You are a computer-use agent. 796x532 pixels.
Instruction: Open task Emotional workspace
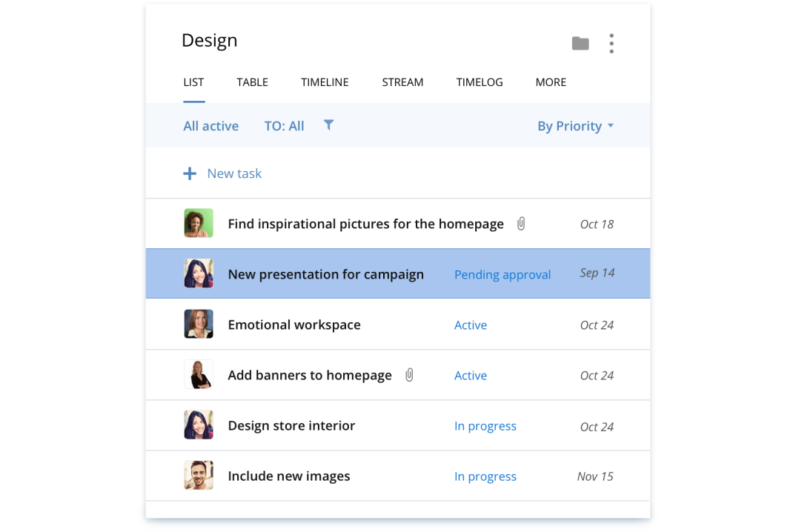(x=294, y=325)
